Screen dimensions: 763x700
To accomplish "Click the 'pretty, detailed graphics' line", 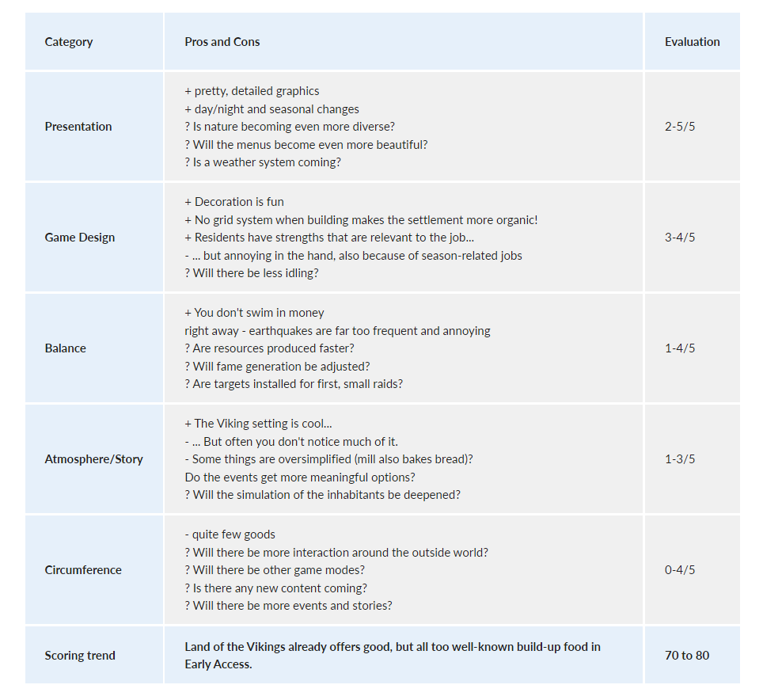I will [252, 91].
